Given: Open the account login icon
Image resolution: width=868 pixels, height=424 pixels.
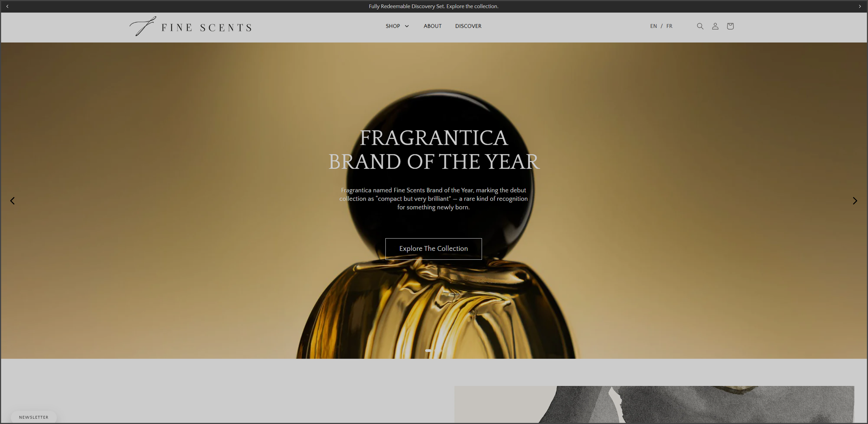Looking at the screenshot, I should [x=715, y=26].
